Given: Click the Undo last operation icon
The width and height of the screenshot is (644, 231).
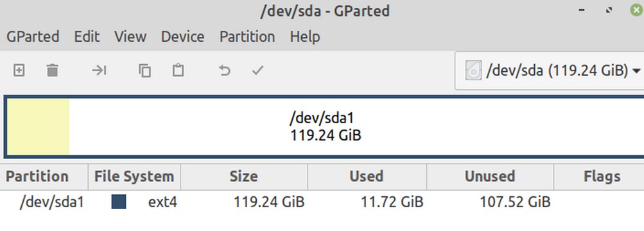Looking at the screenshot, I should (224, 71).
